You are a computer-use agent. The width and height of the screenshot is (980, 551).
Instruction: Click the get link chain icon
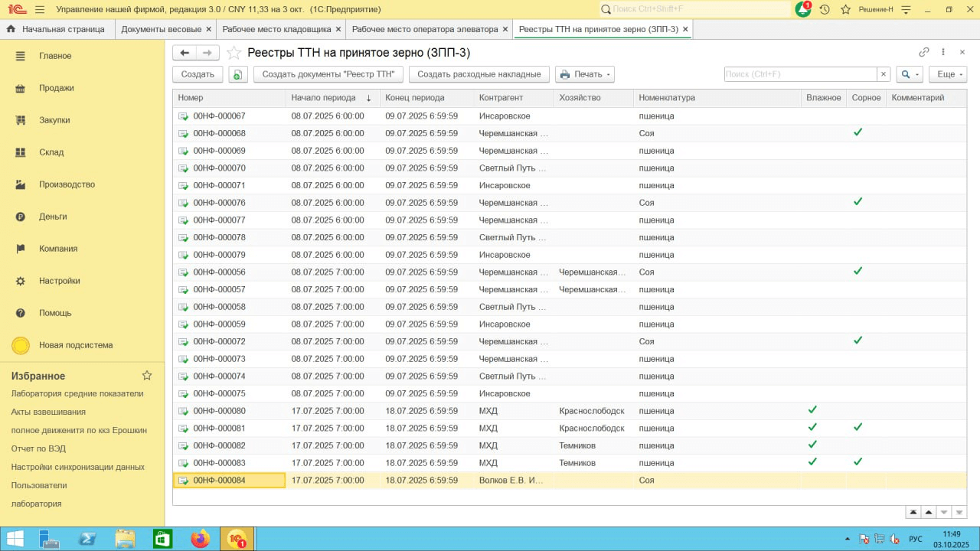(x=924, y=52)
